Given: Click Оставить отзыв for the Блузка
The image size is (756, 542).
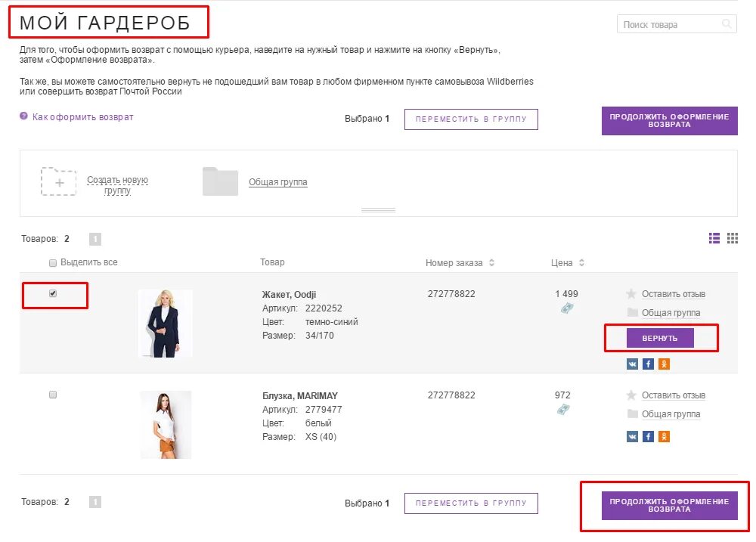Looking at the screenshot, I should (673, 395).
